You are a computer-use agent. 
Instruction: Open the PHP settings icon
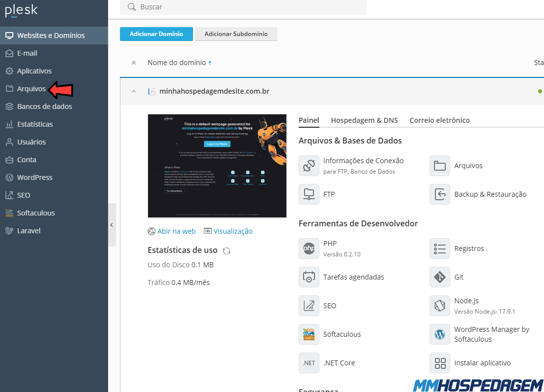(x=309, y=249)
